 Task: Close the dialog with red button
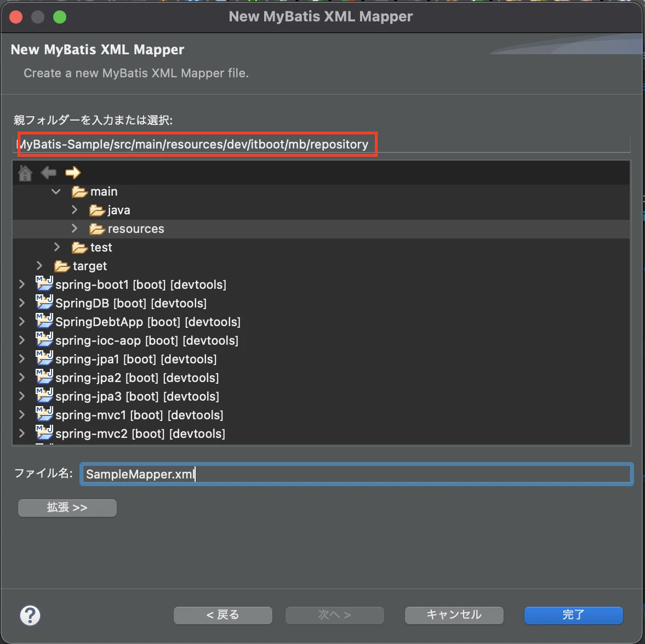[16, 17]
